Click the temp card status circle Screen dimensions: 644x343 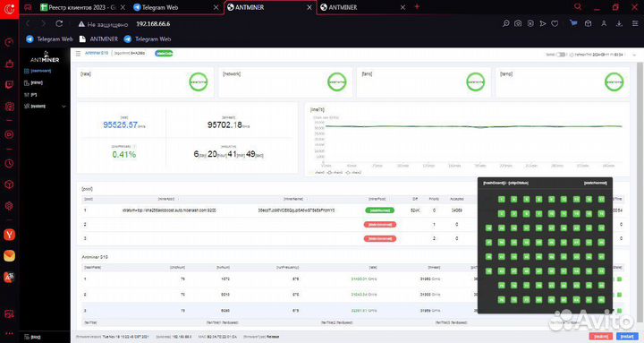tap(614, 81)
